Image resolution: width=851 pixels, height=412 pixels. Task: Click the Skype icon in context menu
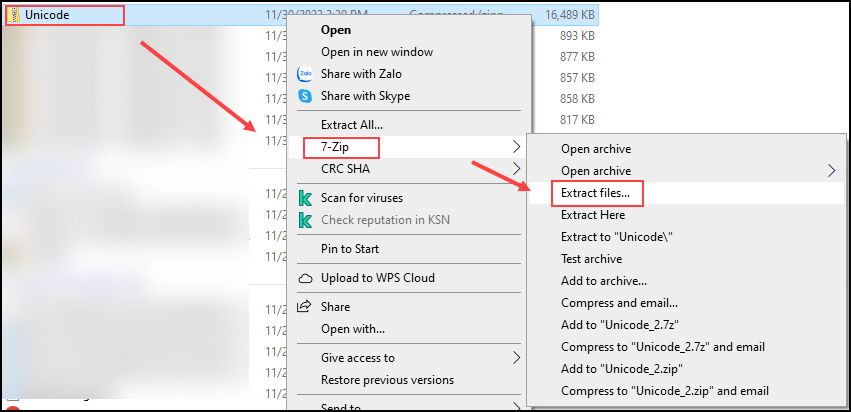306,96
